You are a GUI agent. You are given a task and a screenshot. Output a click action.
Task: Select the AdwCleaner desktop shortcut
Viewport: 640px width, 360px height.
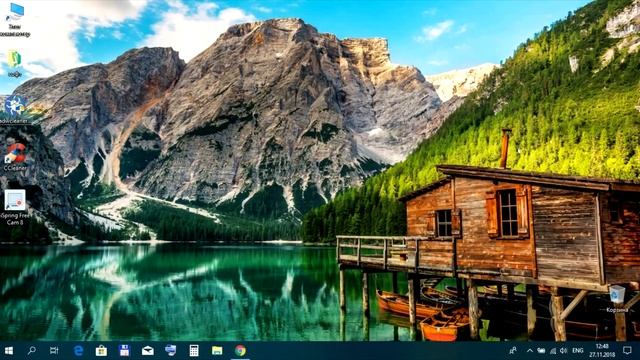point(15,109)
